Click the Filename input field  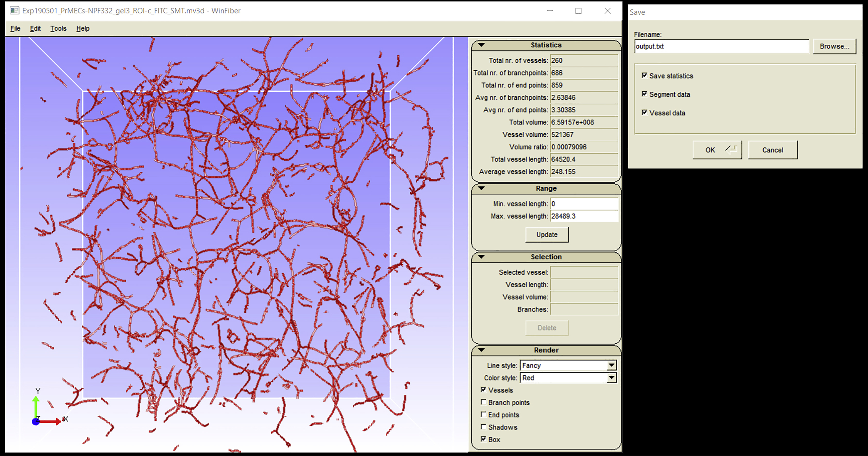(x=721, y=47)
